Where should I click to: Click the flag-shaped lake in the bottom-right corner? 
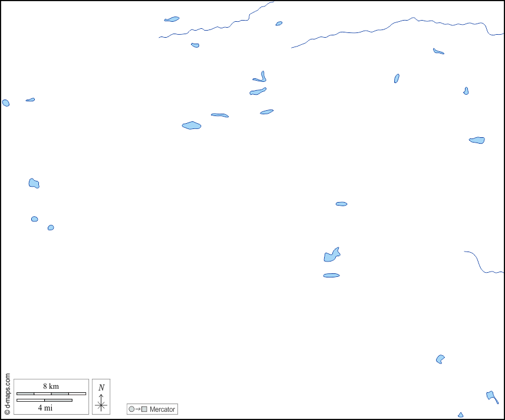[490, 395]
